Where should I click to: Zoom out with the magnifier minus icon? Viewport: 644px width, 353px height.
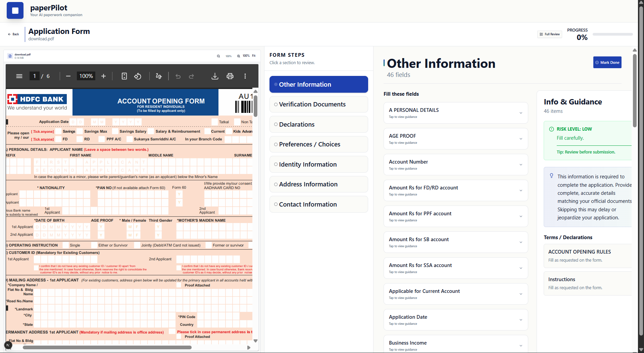click(218, 56)
